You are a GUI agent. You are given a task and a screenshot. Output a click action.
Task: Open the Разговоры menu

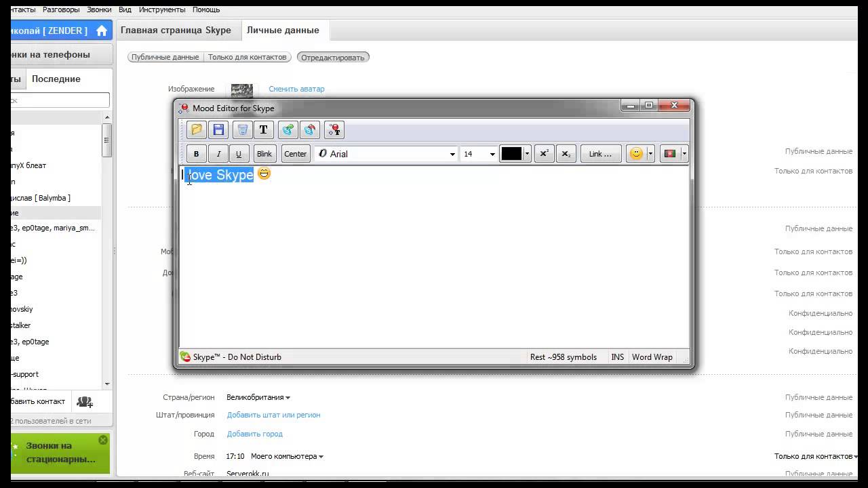pos(61,9)
